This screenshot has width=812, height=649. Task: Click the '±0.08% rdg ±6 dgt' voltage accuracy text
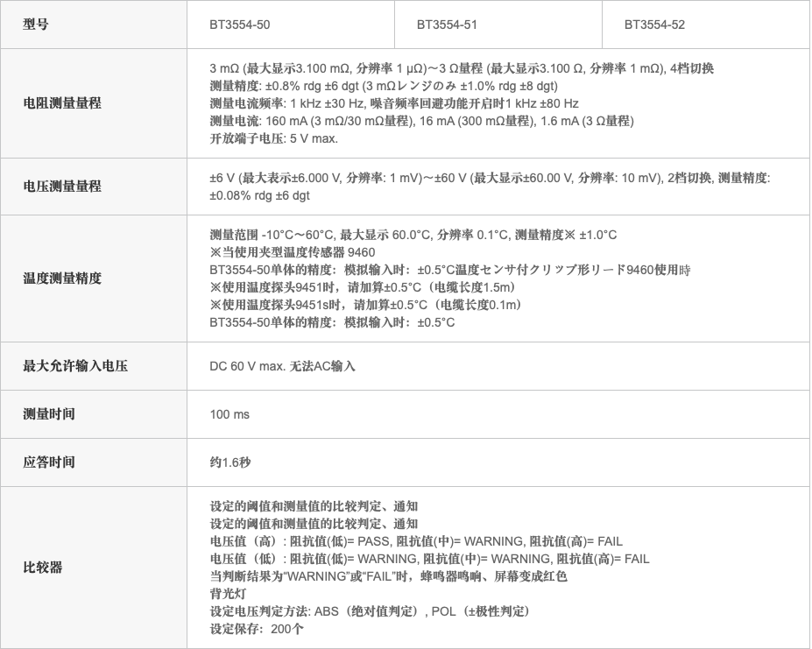click(259, 195)
